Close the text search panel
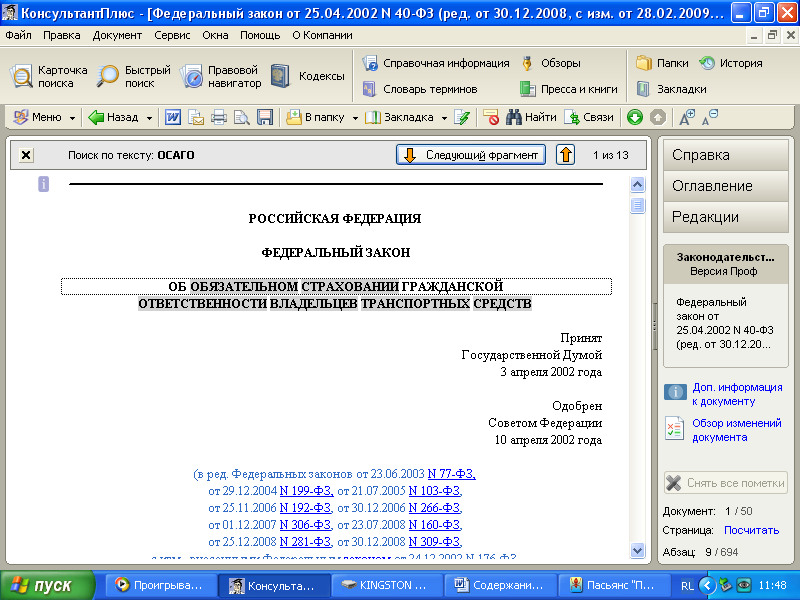The width and height of the screenshot is (800, 600). coord(26,155)
